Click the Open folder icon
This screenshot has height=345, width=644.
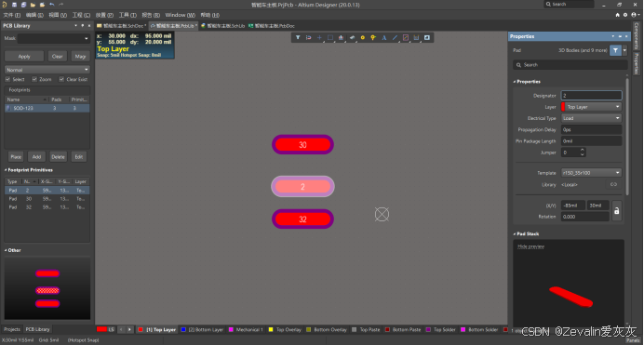click(x=33, y=5)
